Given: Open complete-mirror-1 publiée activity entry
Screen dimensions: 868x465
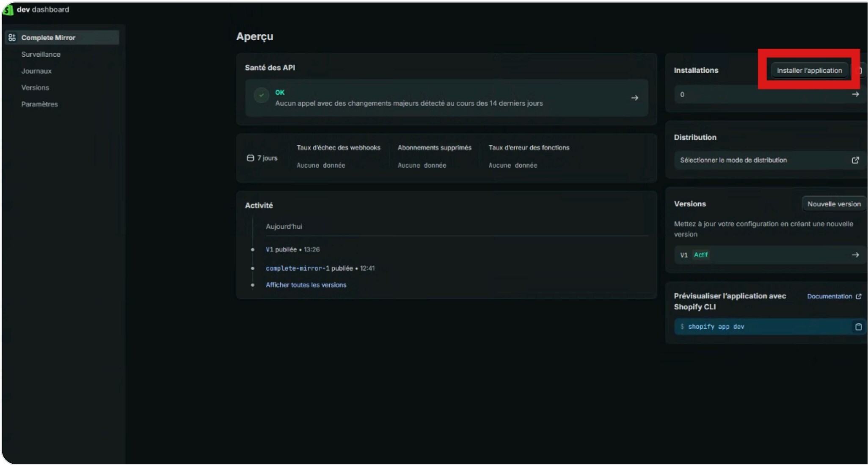Looking at the screenshot, I should click(320, 268).
